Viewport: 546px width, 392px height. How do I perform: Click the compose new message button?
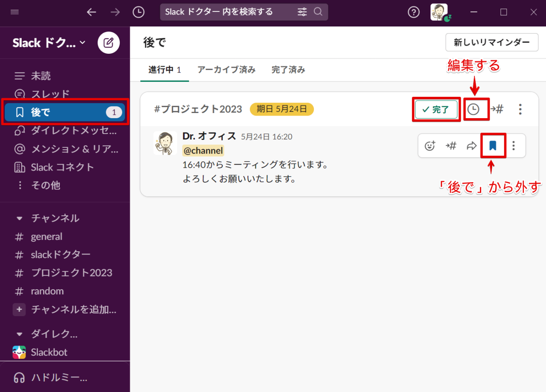[109, 43]
